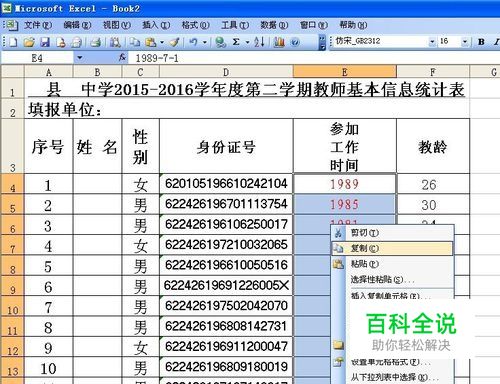Viewport: 500px width, 384px height.
Task: Click the Copy icon in toolbar
Action: click(135, 42)
